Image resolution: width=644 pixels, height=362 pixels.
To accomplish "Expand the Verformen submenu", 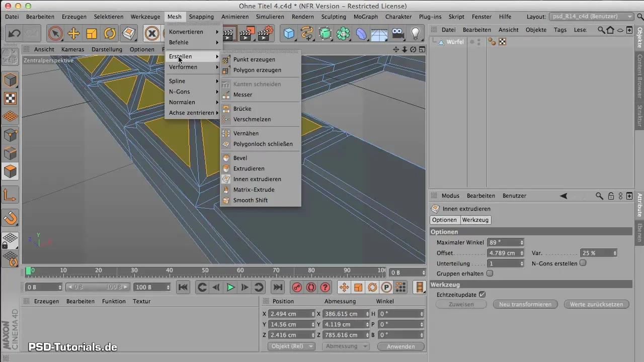I will (193, 67).
